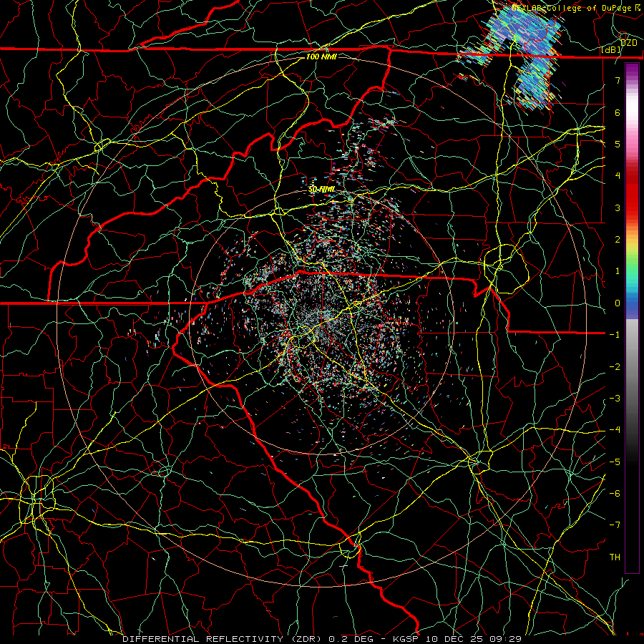Click the "3" value on the color scale
This screenshot has height=644, width=644.
coord(618,208)
